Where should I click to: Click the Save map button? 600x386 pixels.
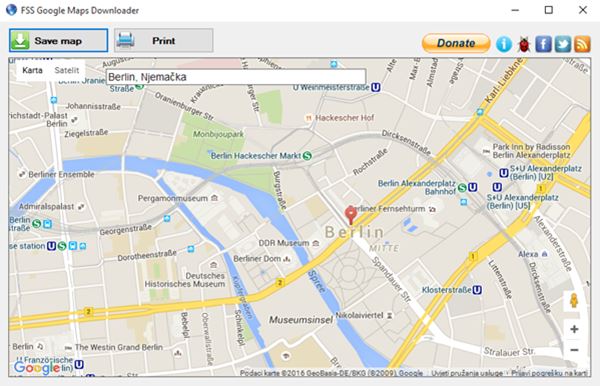[59, 40]
